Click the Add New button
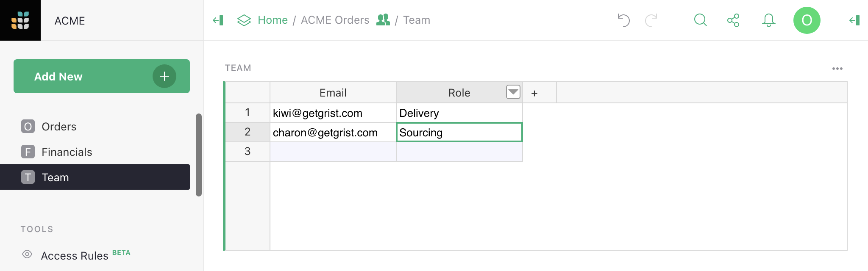This screenshot has width=868, height=271. 101,76
